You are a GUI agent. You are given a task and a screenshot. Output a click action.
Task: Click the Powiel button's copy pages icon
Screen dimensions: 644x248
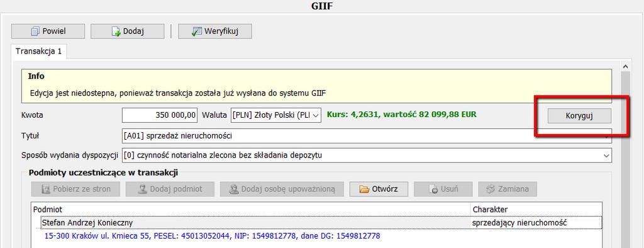35,31
